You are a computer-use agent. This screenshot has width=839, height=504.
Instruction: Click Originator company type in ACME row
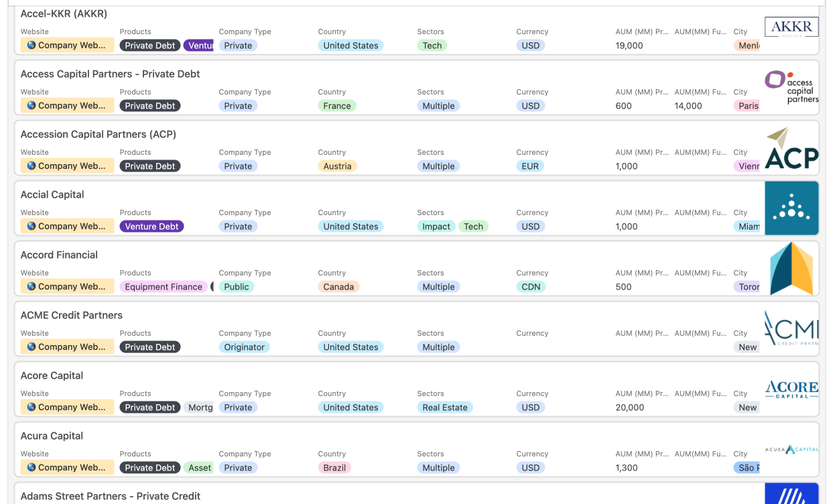[245, 347]
